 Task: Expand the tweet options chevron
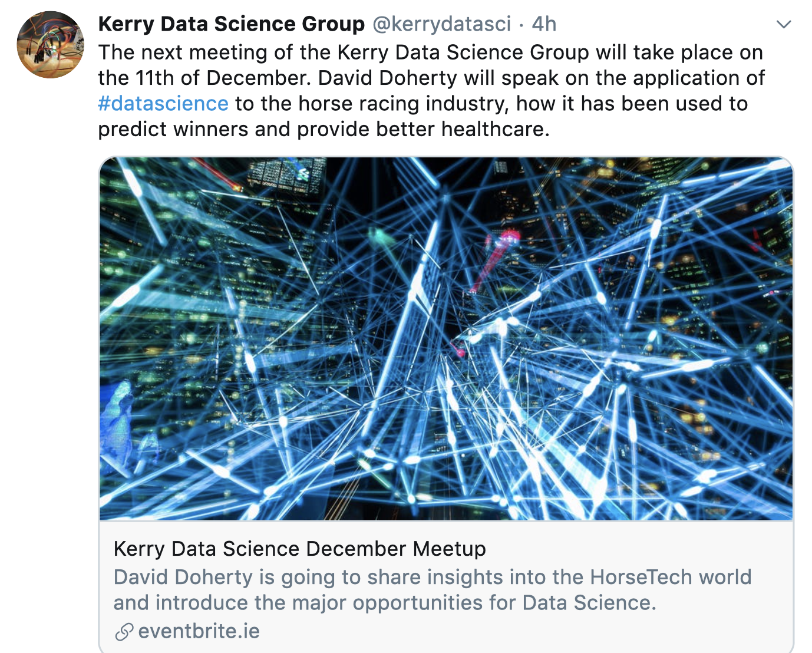click(783, 24)
